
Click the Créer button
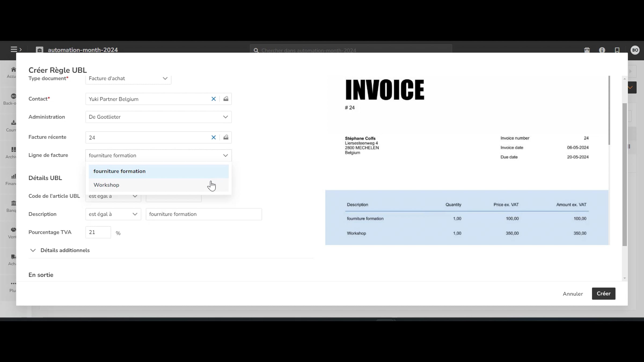603,294
